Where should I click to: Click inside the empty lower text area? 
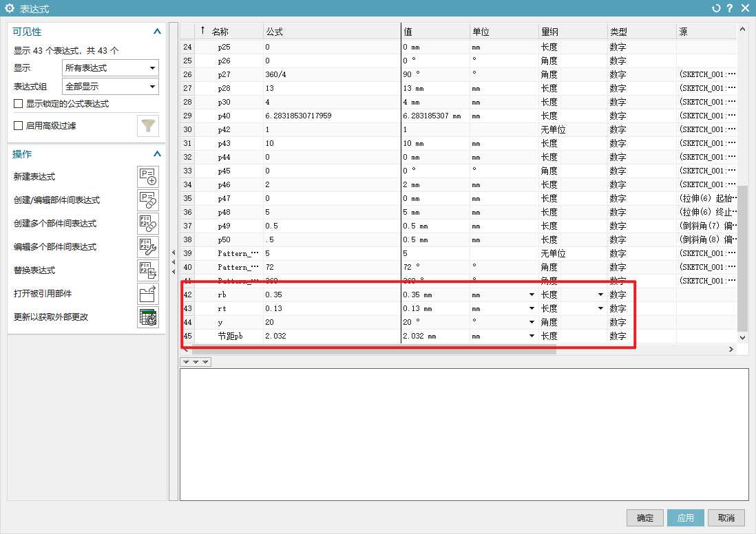pyautogui.click(x=464, y=435)
